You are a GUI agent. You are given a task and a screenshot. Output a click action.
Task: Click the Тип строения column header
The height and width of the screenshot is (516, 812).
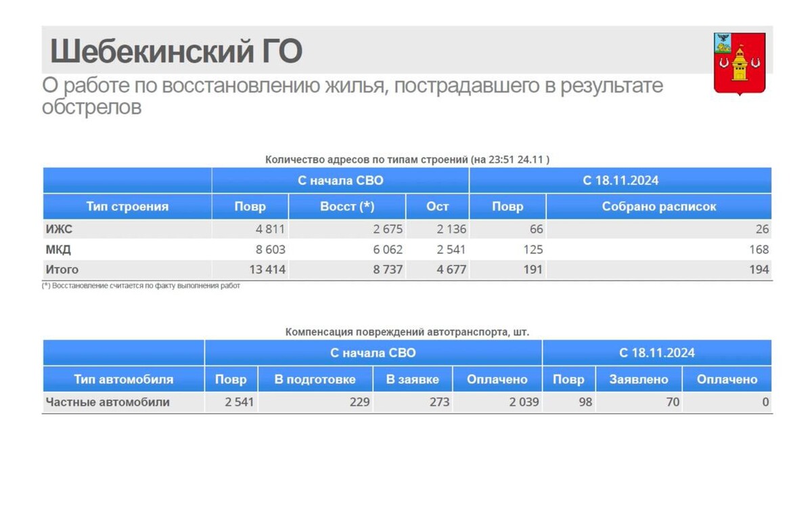pyautogui.click(x=127, y=207)
